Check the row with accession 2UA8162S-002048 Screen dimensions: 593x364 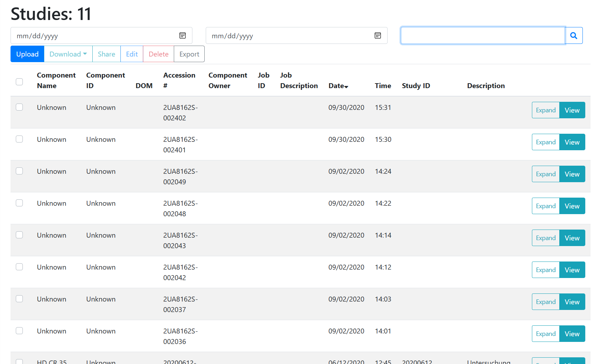(19, 203)
